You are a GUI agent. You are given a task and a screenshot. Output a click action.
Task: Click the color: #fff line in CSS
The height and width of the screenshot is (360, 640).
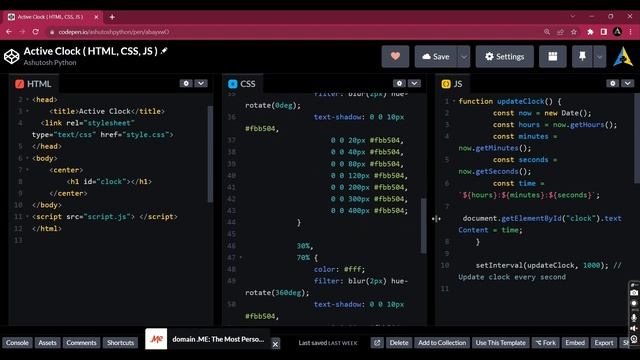point(340,269)
